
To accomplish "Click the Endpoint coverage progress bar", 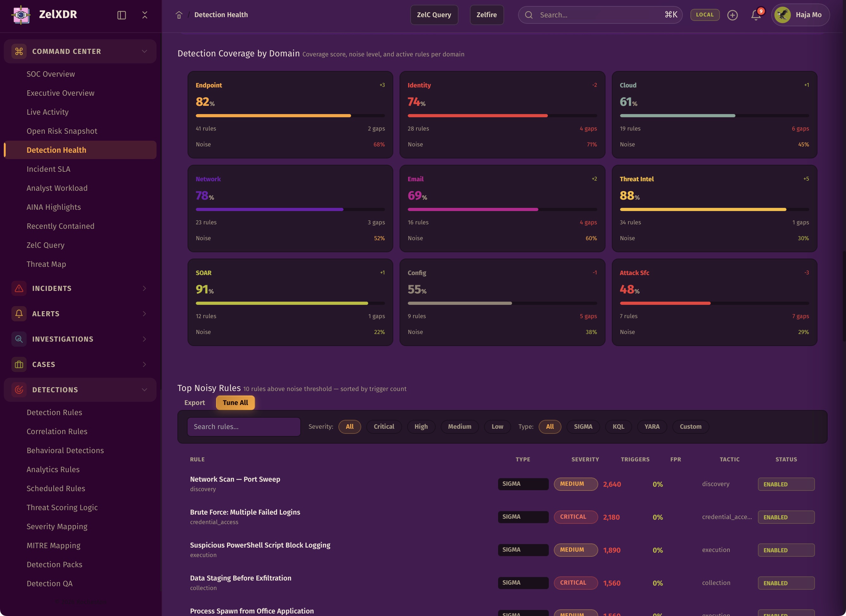I will tap(290, 116).
